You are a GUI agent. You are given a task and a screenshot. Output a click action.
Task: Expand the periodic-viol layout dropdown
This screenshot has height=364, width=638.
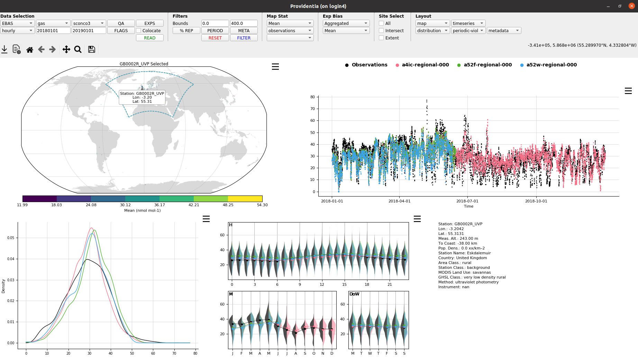click(x=468, y=30)
